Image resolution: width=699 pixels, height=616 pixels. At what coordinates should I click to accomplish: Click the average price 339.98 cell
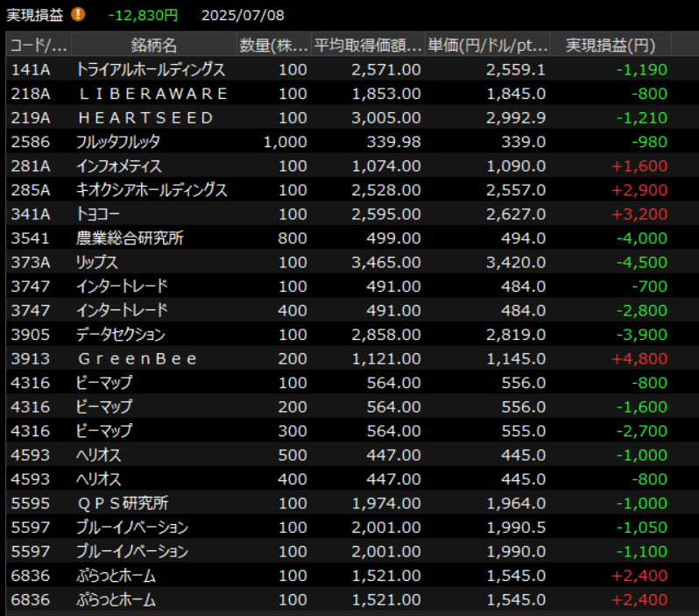tap(393, 141)
